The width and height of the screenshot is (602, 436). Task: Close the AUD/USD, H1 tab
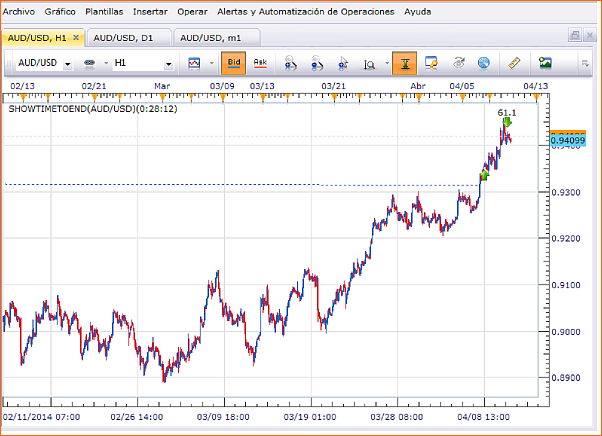(x=76, y=38)
